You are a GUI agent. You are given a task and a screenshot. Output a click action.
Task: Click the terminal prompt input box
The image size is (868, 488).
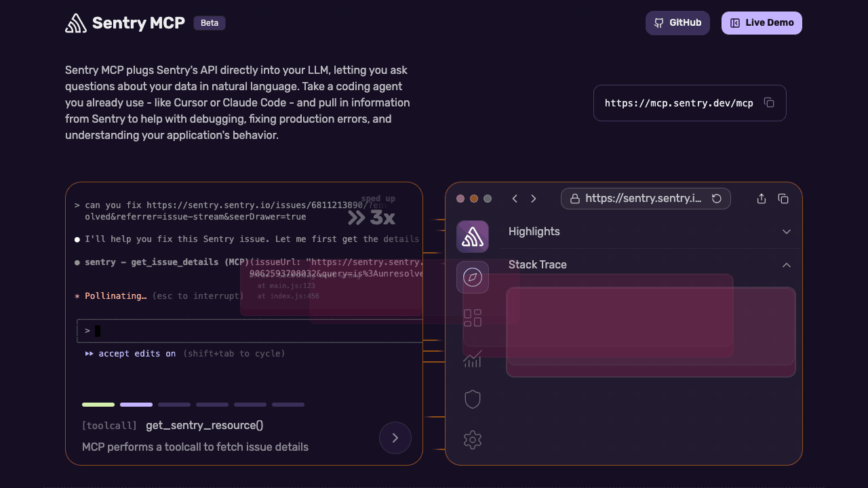tap(250, 331)
